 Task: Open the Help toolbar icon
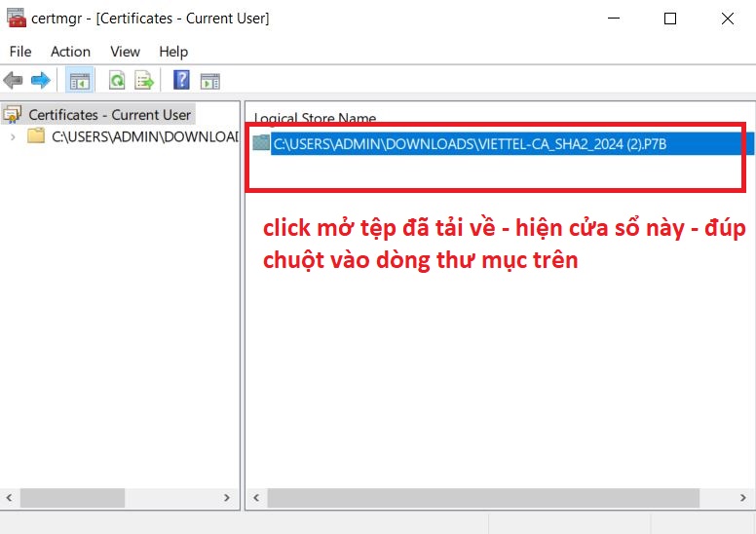click(181, 80)
